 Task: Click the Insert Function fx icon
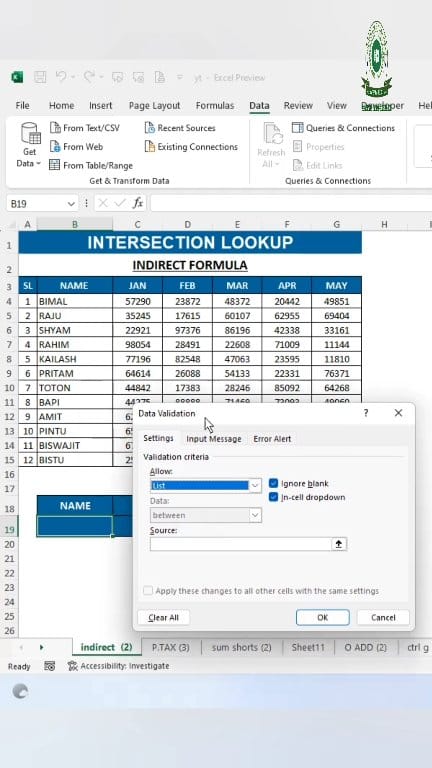click(x=138, y=203)
